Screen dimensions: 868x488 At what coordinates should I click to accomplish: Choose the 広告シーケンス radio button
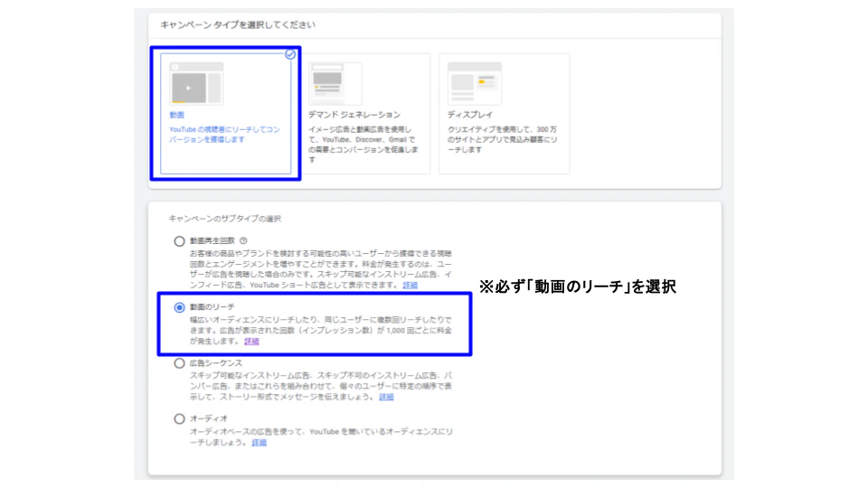(179, 363)
